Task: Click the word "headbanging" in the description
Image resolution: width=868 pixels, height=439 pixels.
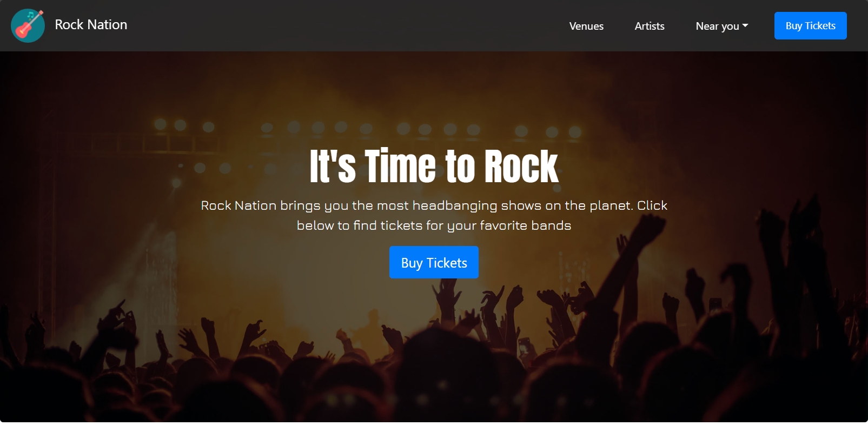Action: pos(454,205)
